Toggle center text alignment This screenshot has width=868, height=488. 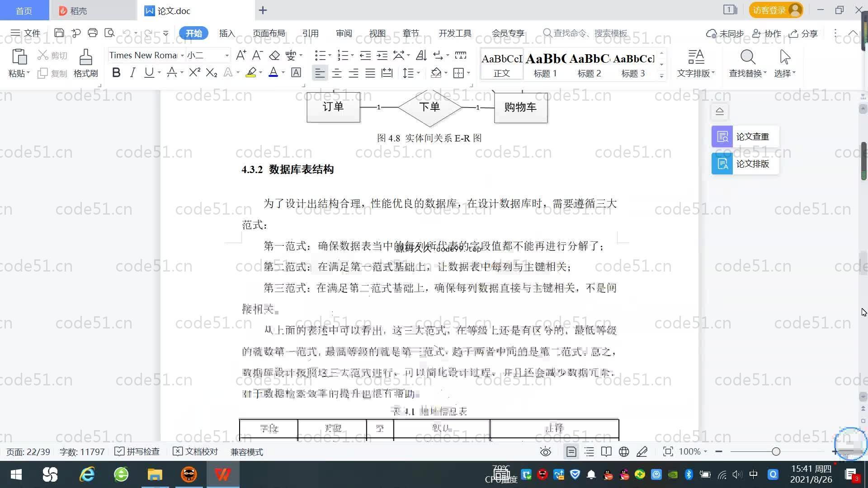click(337, 73)
